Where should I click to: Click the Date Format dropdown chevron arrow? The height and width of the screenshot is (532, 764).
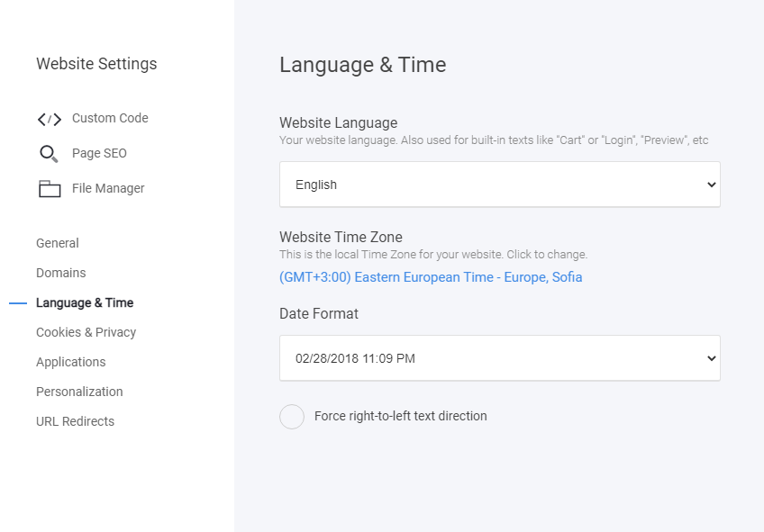(x=712, y=359)
